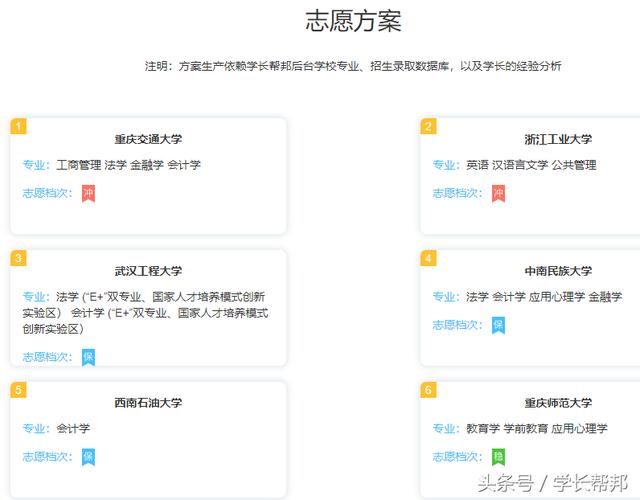Click the number 6 badge on 重庆师范大学 card
Viewport: 640px width, 500px height.
click(428, 390)
